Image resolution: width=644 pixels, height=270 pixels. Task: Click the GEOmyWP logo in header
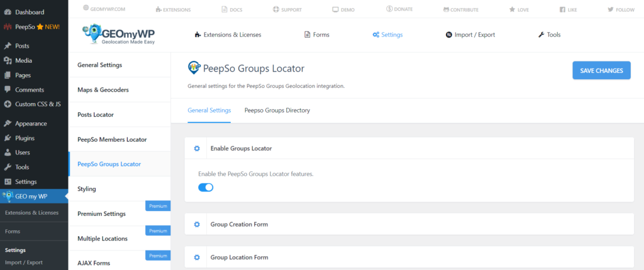point(119,34)
